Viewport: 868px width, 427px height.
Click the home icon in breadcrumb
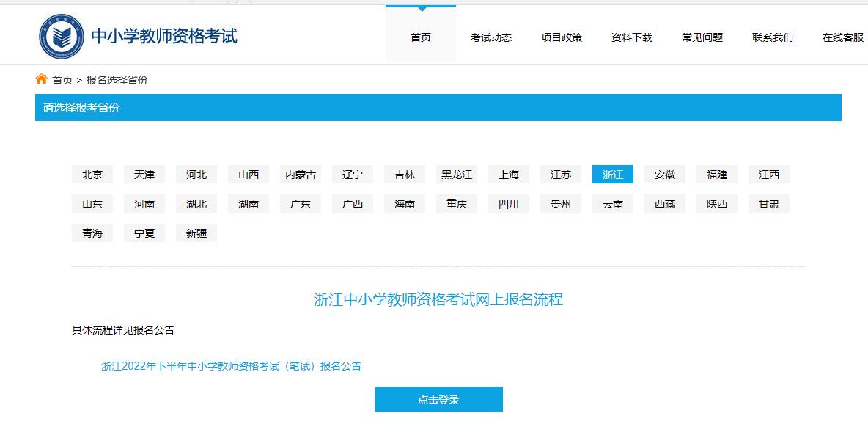coord(42,79)
